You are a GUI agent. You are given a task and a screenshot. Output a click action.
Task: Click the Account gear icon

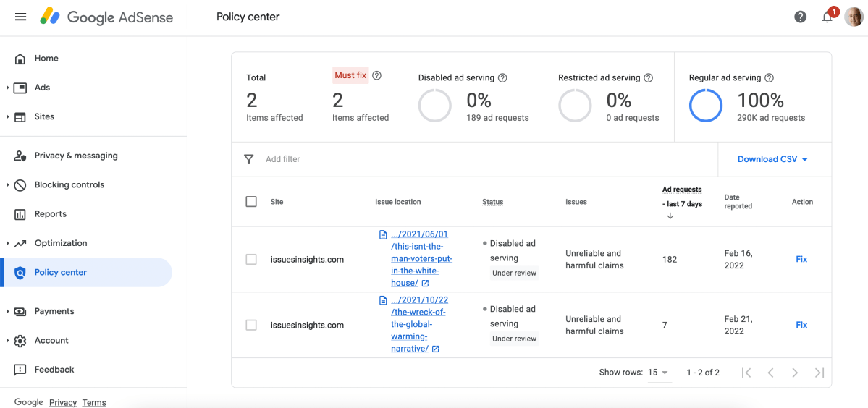pos(20,341)
